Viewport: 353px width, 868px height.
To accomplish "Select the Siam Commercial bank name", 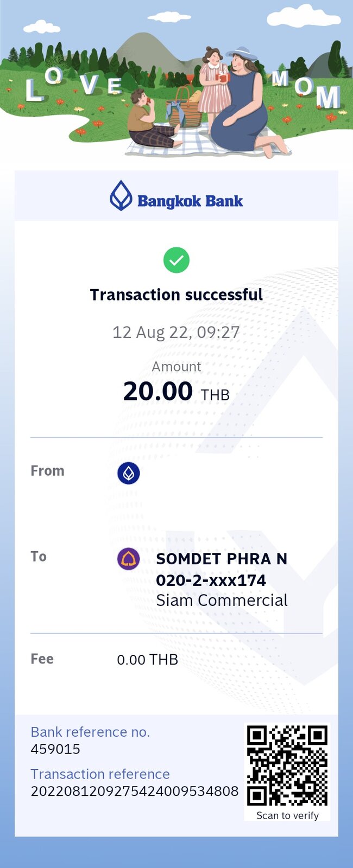I will coord(222,601).
